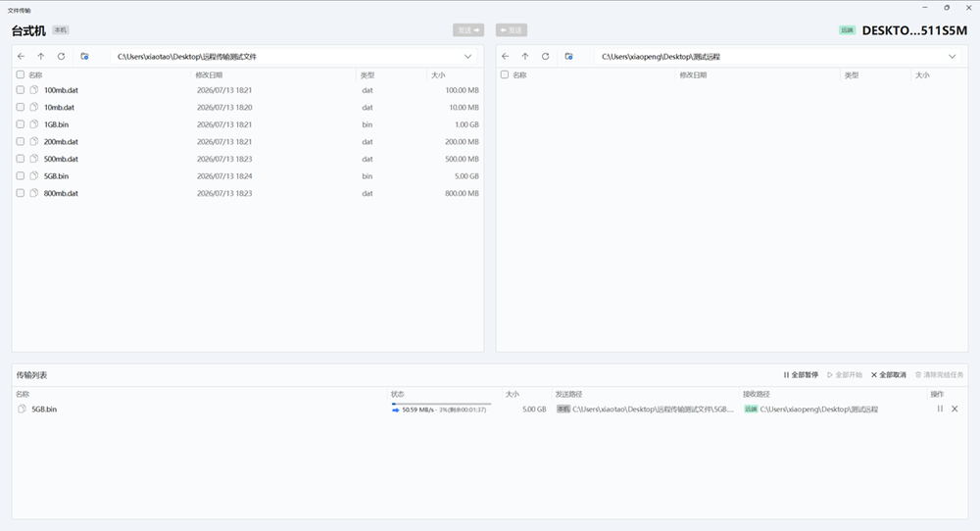Screen dimensions: 980x531
Task: Select the 1GB.bin file checkbox
Action: coord(20,124)
